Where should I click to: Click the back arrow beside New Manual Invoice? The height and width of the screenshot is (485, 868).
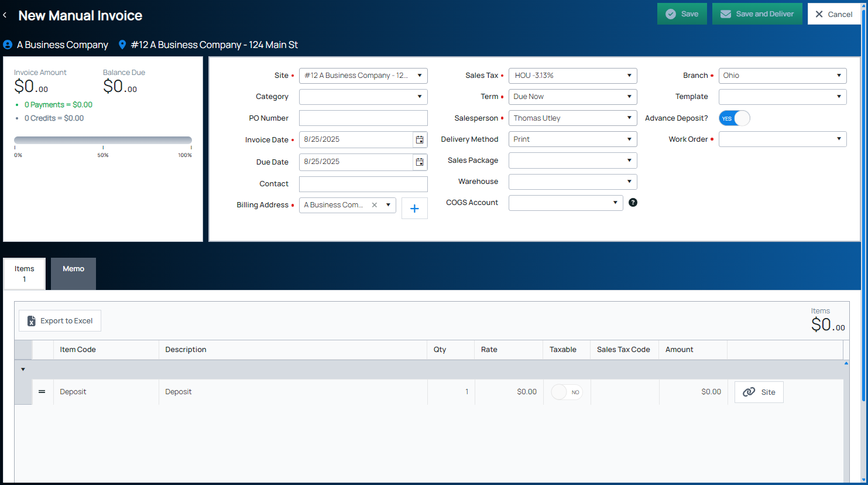(x=5, y=15)
